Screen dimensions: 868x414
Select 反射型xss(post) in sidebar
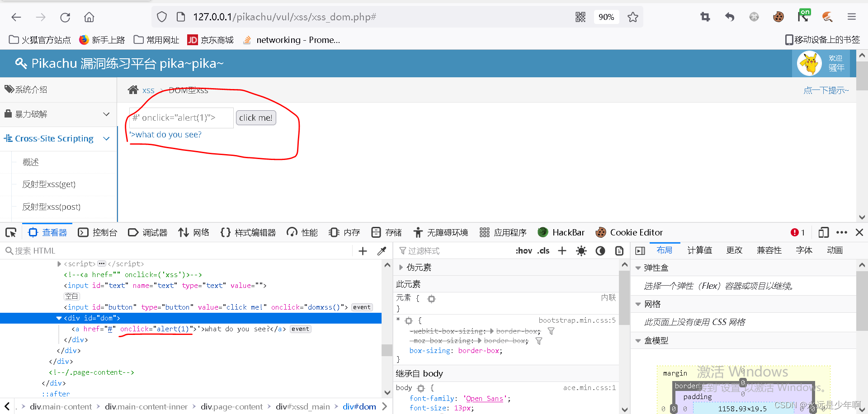pyautogui.click(x=52, y=207)
